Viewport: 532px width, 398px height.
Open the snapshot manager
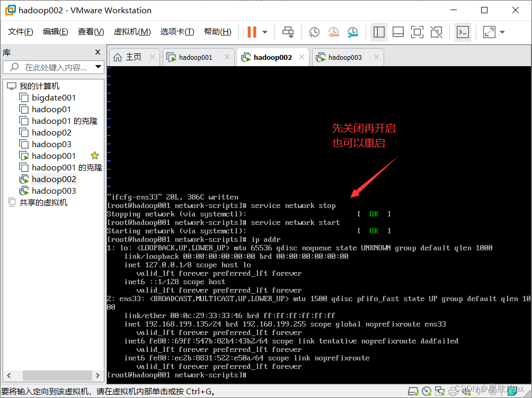[x=353, y=32]
